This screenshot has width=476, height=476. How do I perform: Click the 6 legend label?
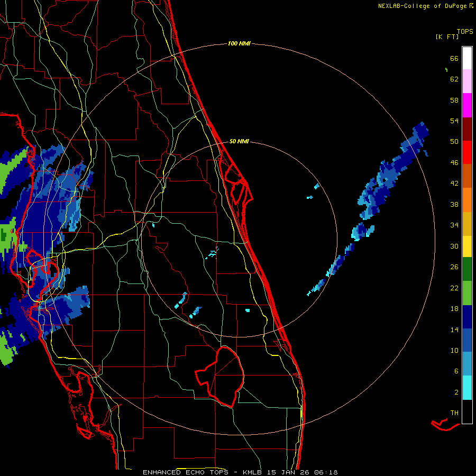pyautogui.click(x=456, y=371)
